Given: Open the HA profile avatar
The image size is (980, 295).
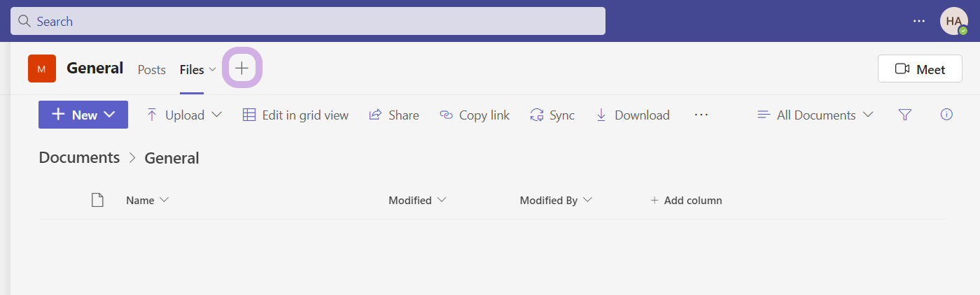Looking at the screenshot, I should (x=953, y=21).
